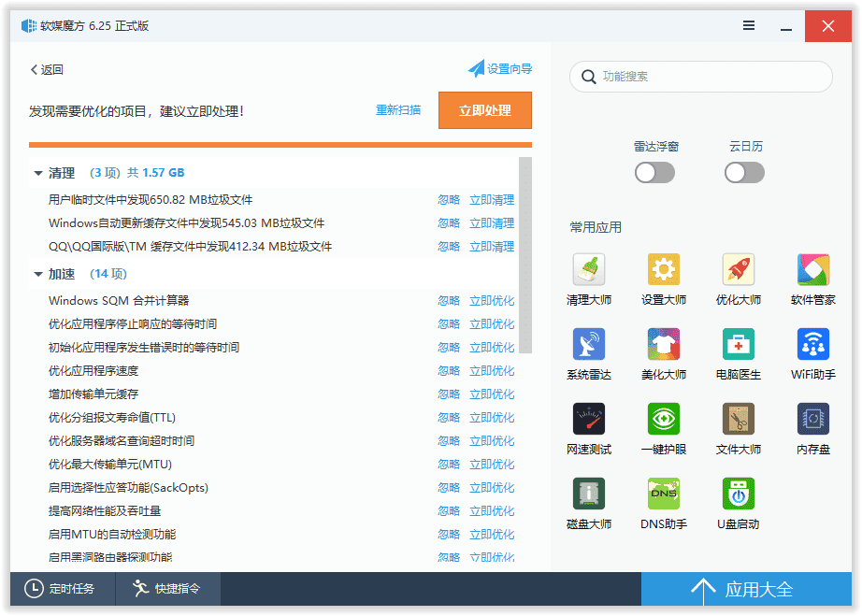Open the 清理大师 cleaner app icon
862x616 pixels.
click(589, 270)
